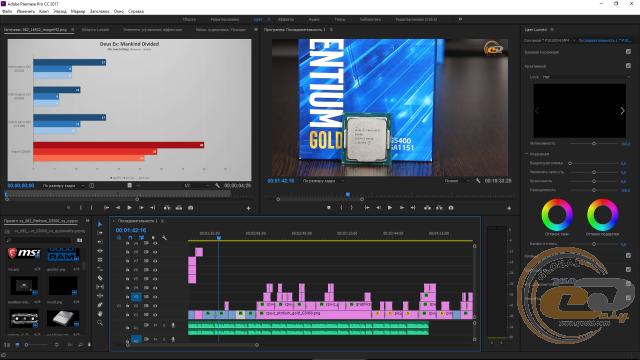Screen dimensions: 640x360
Task: Click Mark In in Program monitor
Action: 341,208
